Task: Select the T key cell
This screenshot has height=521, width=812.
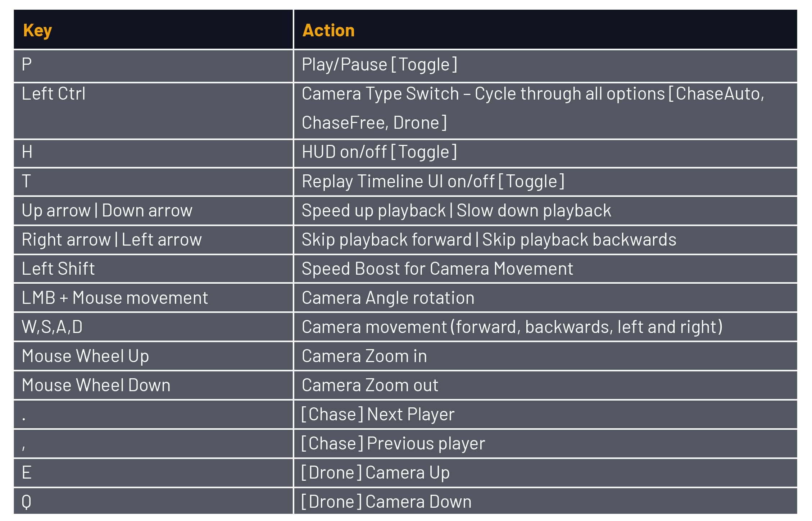Action: click(x=153, y=182)
